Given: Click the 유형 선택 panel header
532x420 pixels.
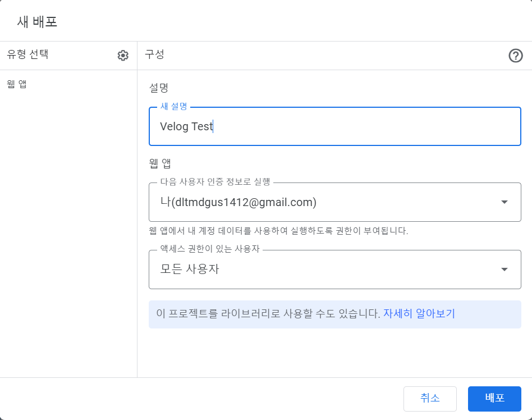Looking at the screenshot, I should pos(27,54).
